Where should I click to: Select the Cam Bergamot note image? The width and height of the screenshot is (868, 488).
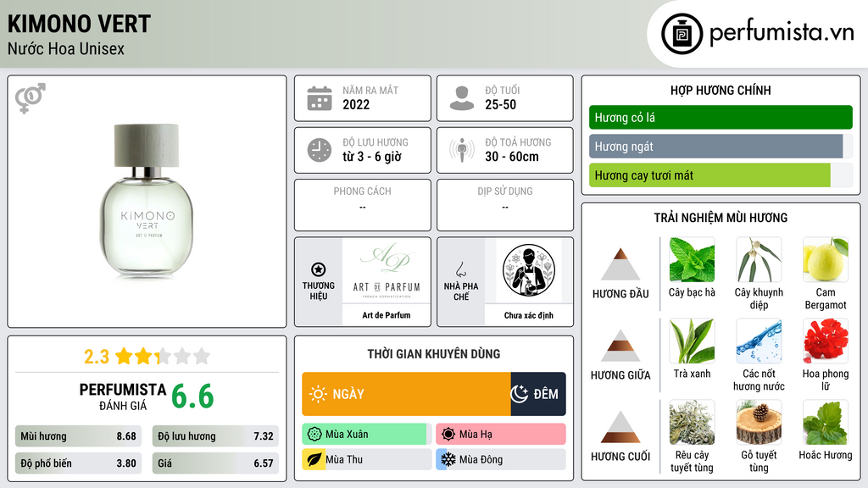click(x=826, y=260)
